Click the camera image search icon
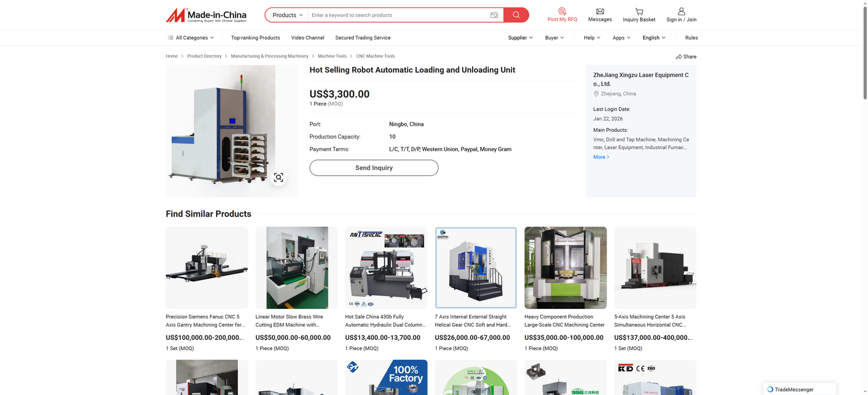 point(494,15)
